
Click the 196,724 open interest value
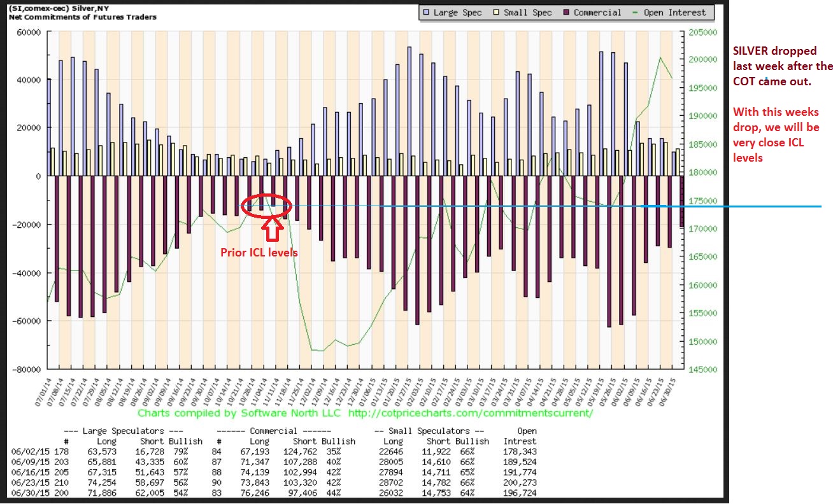(520, 493)
